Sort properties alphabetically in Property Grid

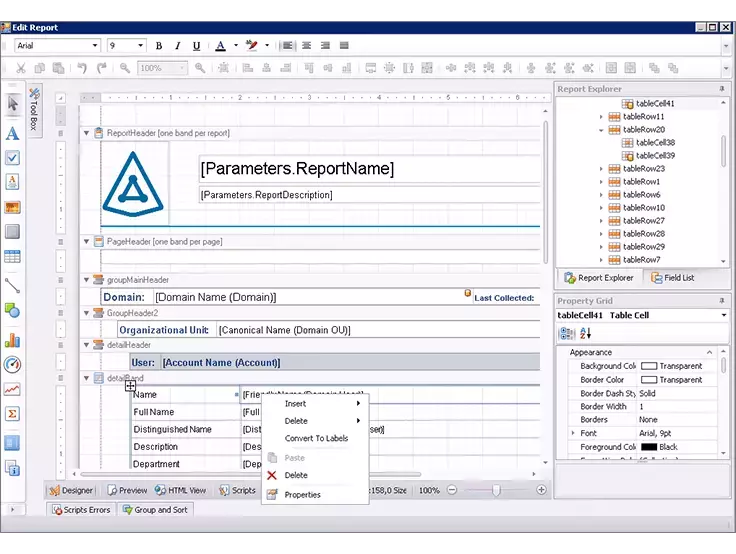(x=585, y=333)
